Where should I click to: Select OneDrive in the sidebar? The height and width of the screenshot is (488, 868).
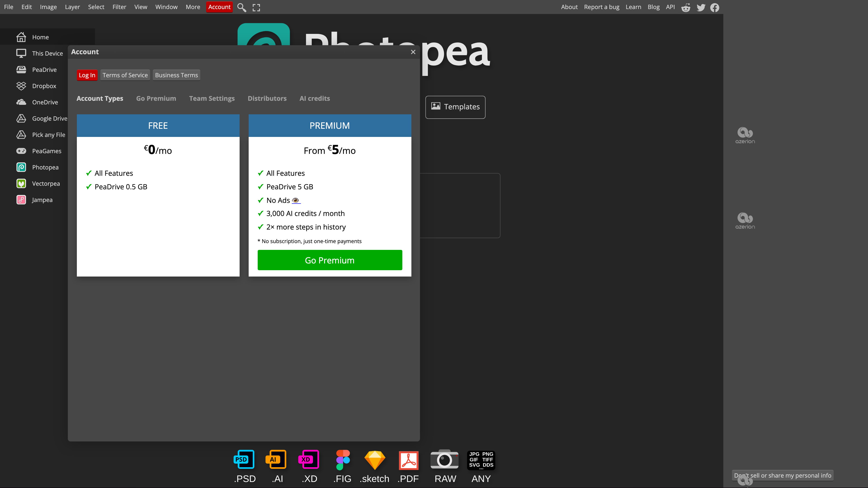(37, 102)
